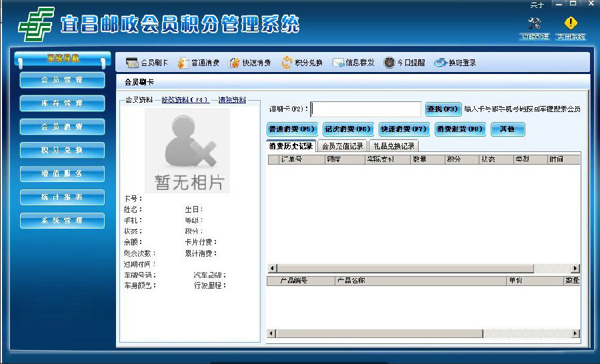Open 今日提醒 in the toolbar
600x364 pixels.
(405, 63)
